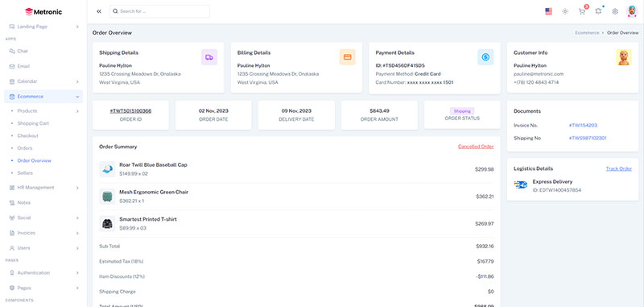
Task: Click the $362.21 chair price
Action: click(x=485, y=197)
